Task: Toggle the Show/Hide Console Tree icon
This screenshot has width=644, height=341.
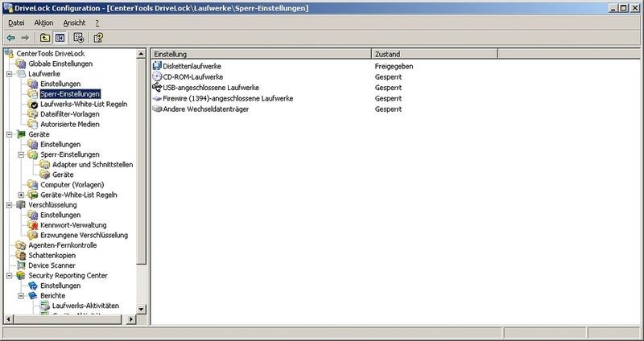Action: point(60,38)
